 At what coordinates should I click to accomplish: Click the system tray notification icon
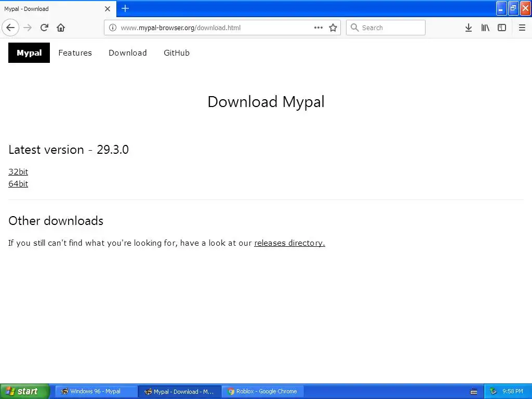pyautogui.click(x=493, y=392)
